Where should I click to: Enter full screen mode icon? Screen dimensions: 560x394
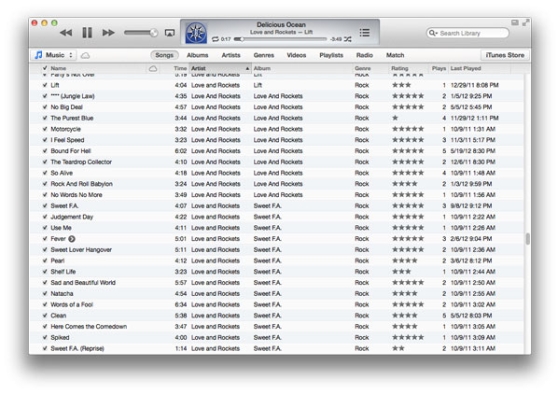pyautogui.click(x=525, y=23)
